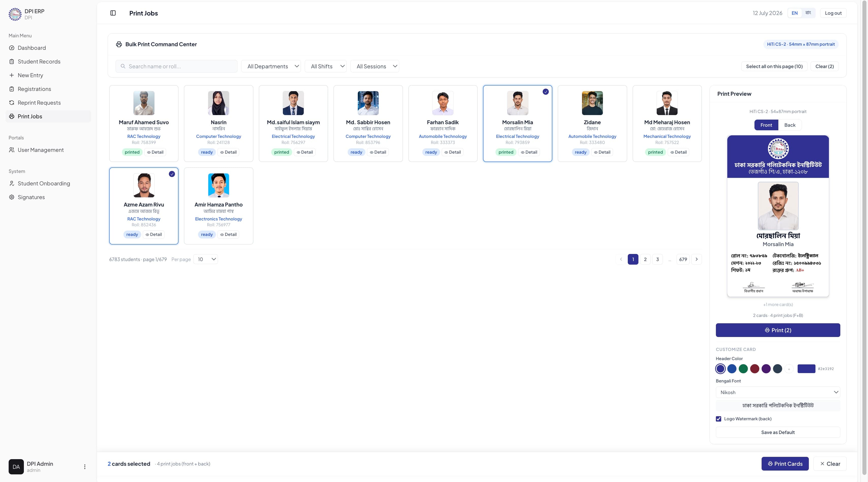The width and height of the screenshot is (868, 482).
Task: Open the All Shifts filter
Action: (326, 66)
